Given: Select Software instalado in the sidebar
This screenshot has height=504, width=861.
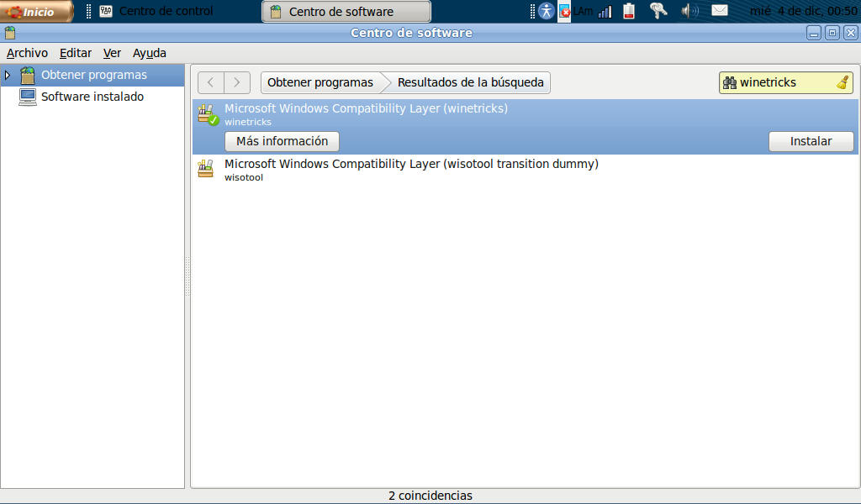Looking at the screenshot, I should click(x=92, y=97).
